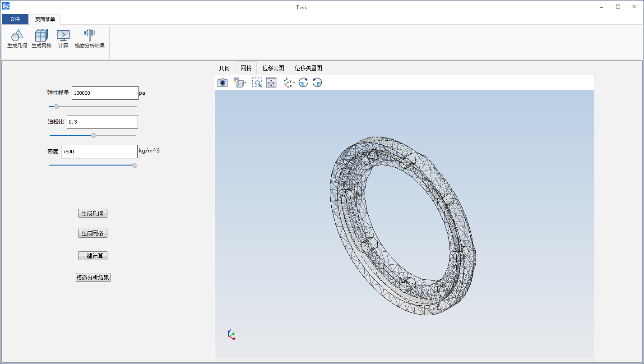Fit the model to the view
Viewport: 644px width, 364px height.
tap(271, 83)
